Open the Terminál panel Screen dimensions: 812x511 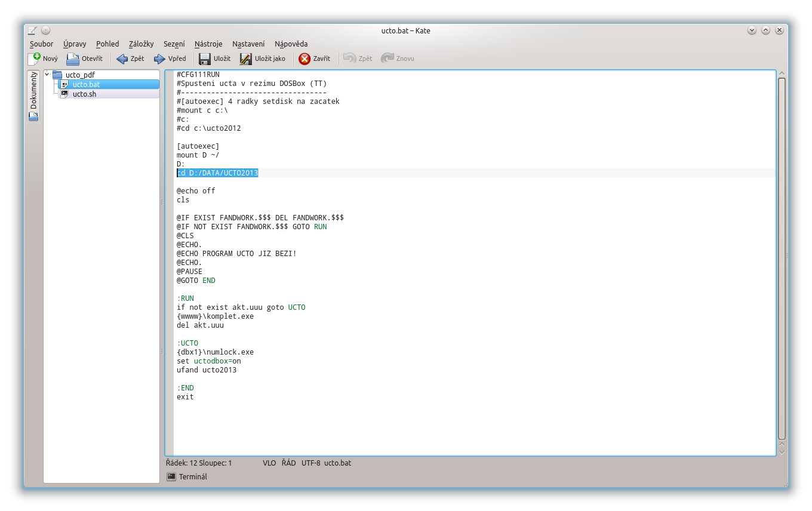point(187,476)
